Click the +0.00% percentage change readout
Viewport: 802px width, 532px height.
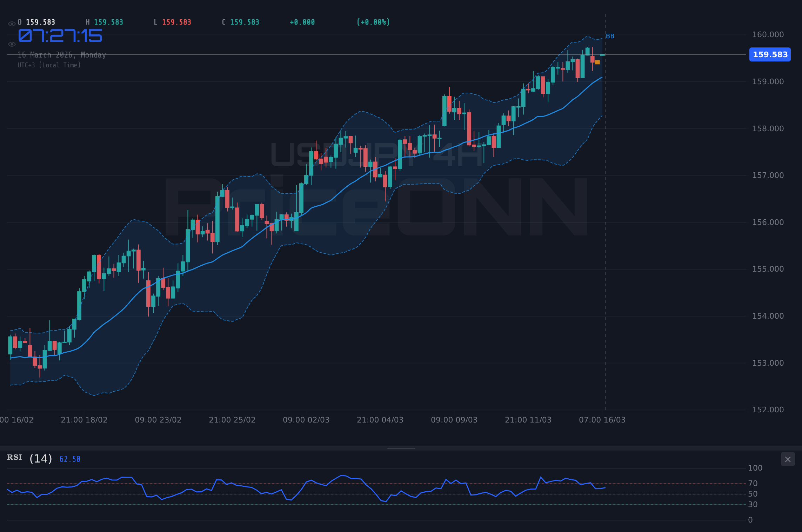pyautogui.click(x=373, y=22)
